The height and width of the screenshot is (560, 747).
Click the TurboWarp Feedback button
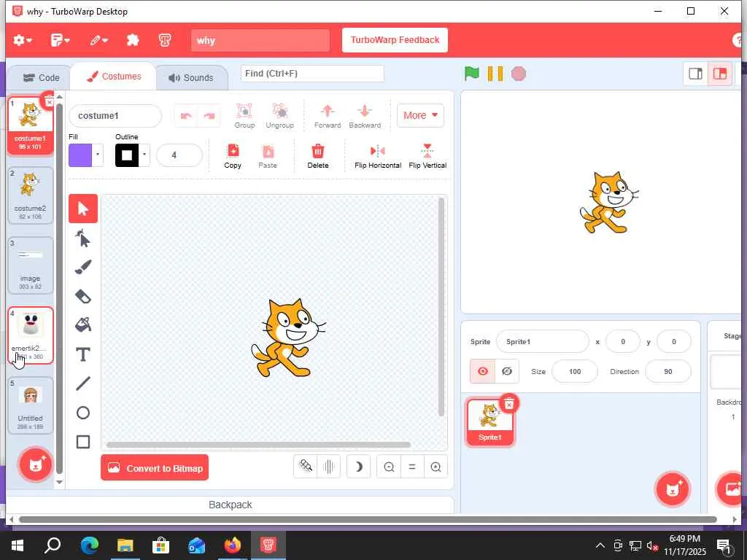[395, 40]
